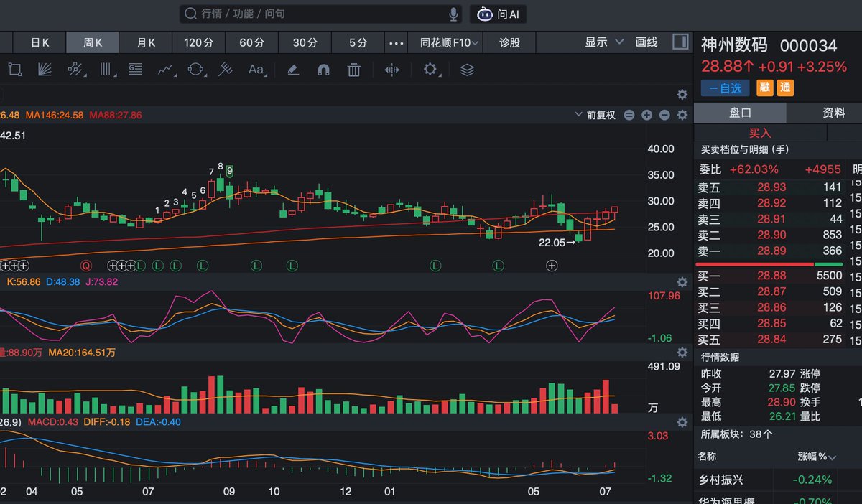The image size is (862, 504).
Task: Click the plus marker below 22.05 low
Action: 552,266
